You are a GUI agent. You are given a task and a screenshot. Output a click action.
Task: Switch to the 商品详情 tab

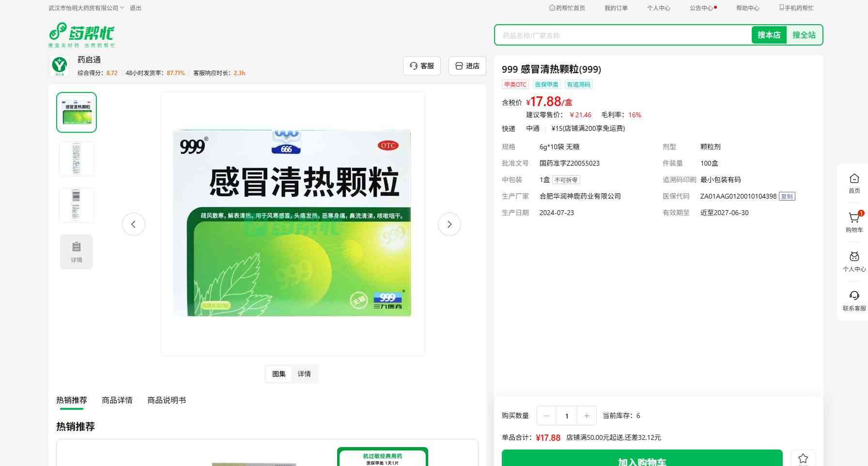click(x=117, y=400)
